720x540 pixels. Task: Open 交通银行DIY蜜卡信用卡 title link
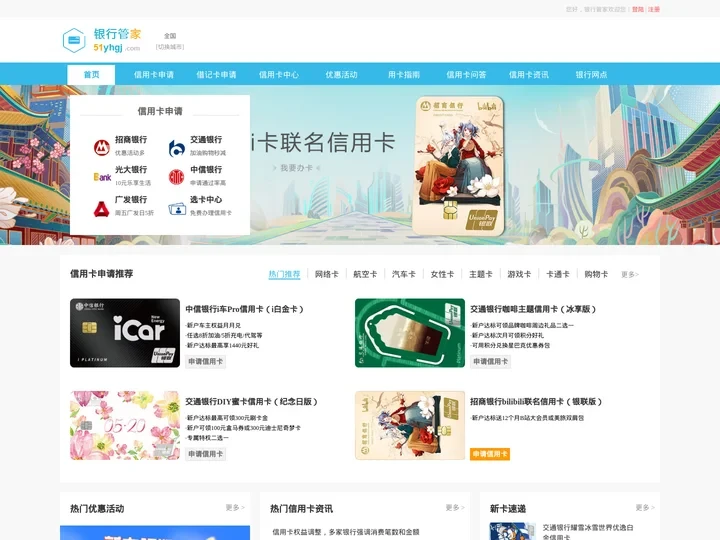252,401
